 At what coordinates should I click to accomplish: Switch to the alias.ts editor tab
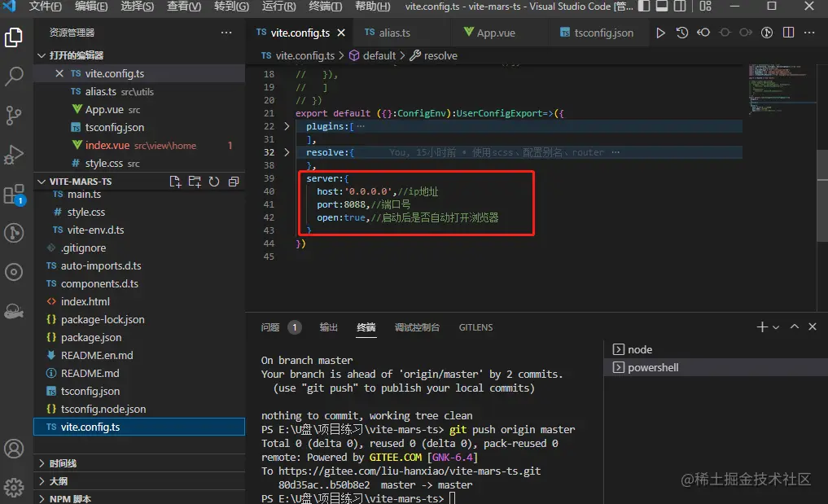395,33
